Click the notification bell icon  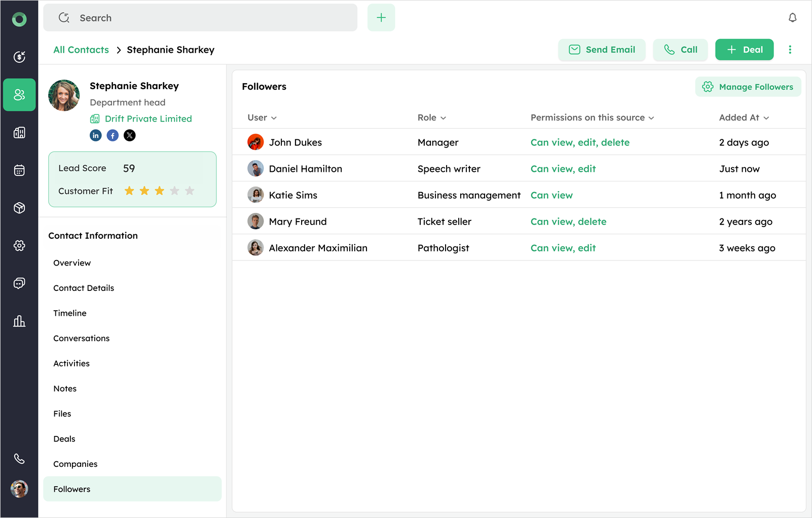pyautogui.click(x=792, y=18)
